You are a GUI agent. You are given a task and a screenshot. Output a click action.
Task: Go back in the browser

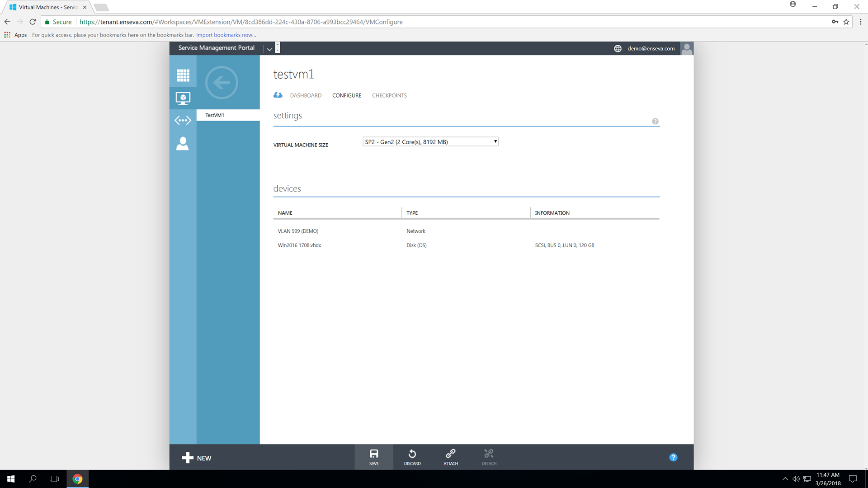tap(7, 22)
